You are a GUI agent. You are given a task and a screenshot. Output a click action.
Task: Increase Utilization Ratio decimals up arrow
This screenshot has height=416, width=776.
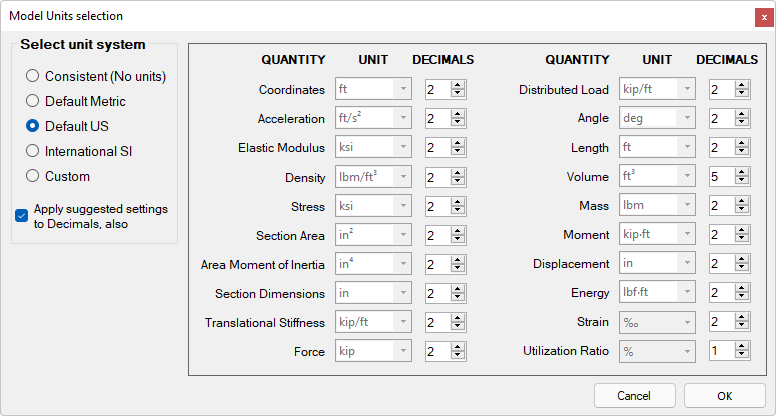pyautogui.click(x=741, y=347)
